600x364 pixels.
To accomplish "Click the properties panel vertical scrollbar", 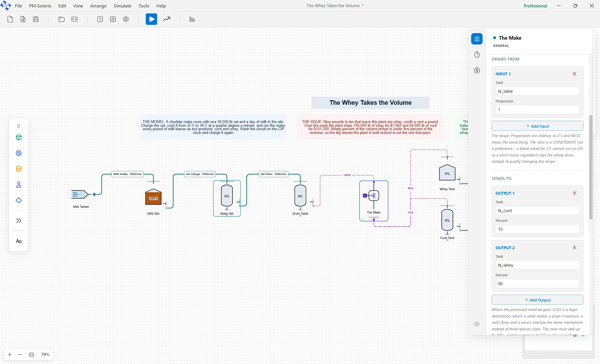I will (x=591, y=167).
